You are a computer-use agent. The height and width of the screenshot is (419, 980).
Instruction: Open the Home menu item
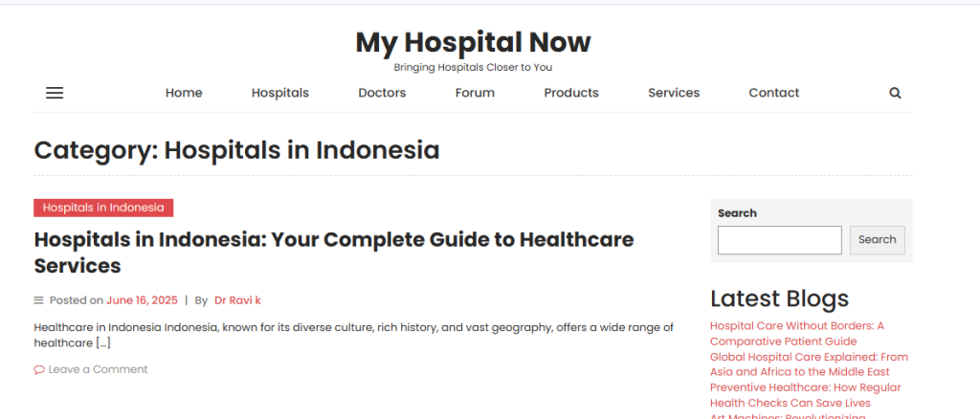coord(184,93)
